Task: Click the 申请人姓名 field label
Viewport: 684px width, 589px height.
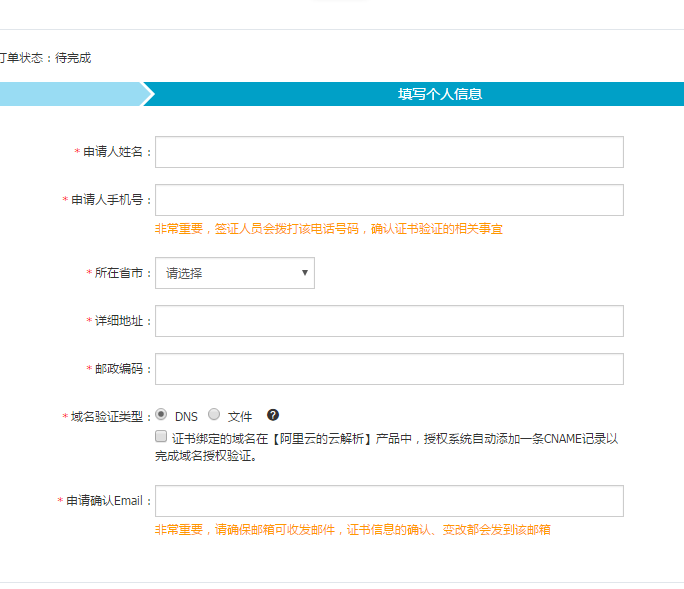Action: [114, 152]
